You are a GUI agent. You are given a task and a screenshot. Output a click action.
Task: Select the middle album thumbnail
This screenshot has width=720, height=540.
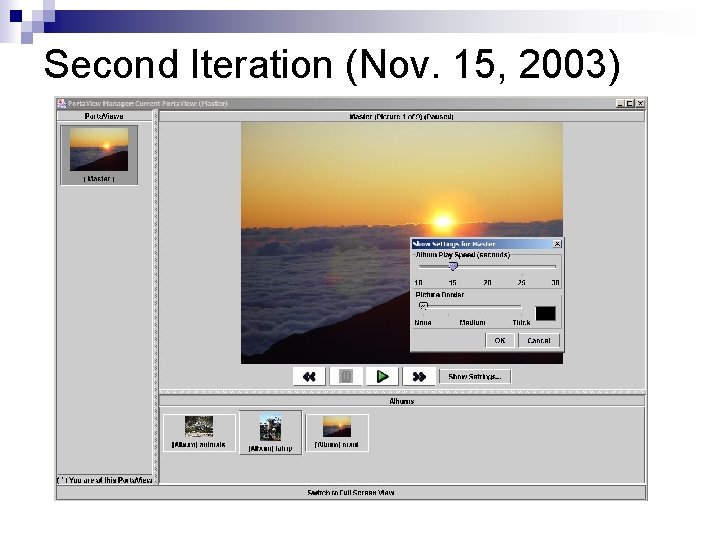[270, 433]
